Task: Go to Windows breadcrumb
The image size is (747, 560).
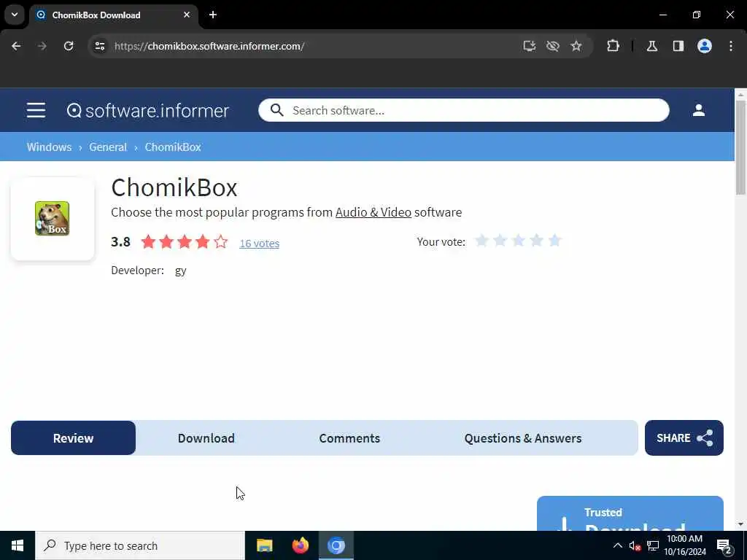Action: pyautogui.click(x=49, y=147)
